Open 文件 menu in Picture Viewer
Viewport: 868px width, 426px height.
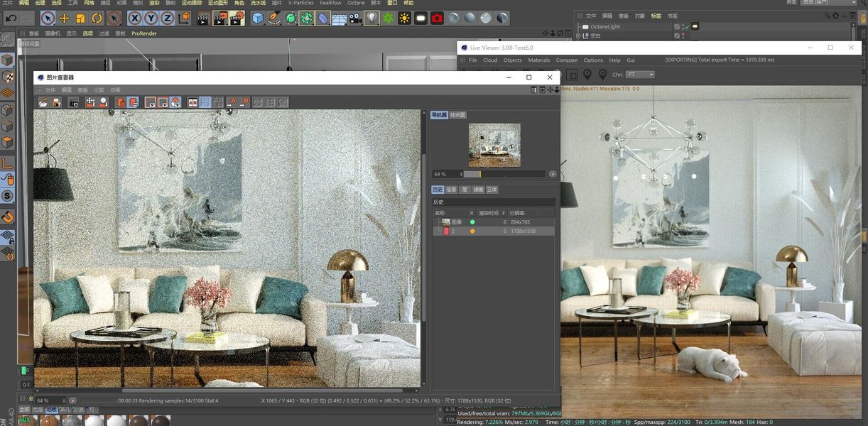pos(50,90)
